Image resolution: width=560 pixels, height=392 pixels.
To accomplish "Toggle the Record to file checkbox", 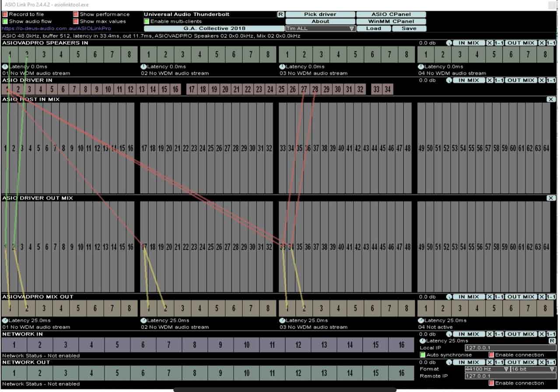I will (x=5, y=14).
